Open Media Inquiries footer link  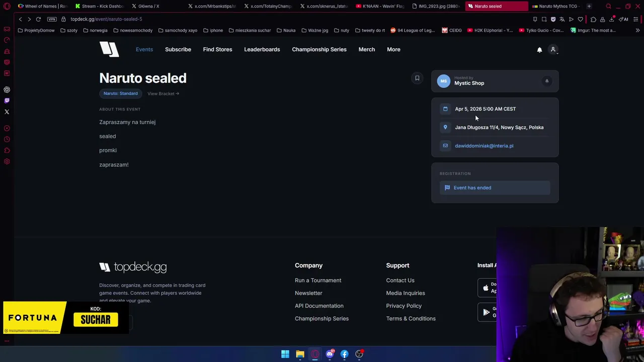tap(406, 293)
